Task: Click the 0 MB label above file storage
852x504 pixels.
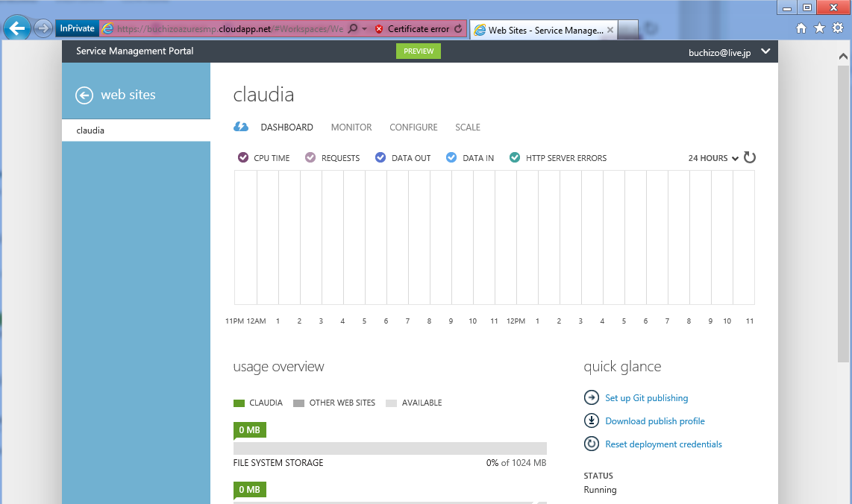Action: click(x=249, y=430)
